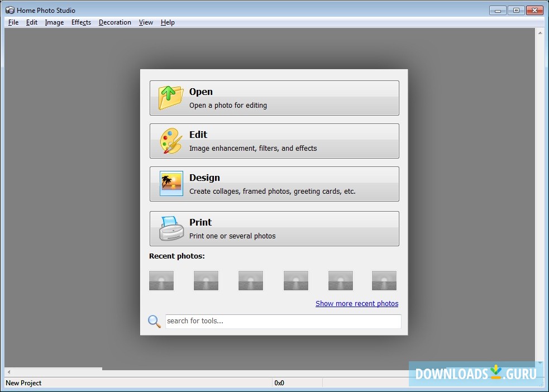Click the Design create collages button
Image resolution: width=549 pixels, height=392 pixels.
(274, 184)
